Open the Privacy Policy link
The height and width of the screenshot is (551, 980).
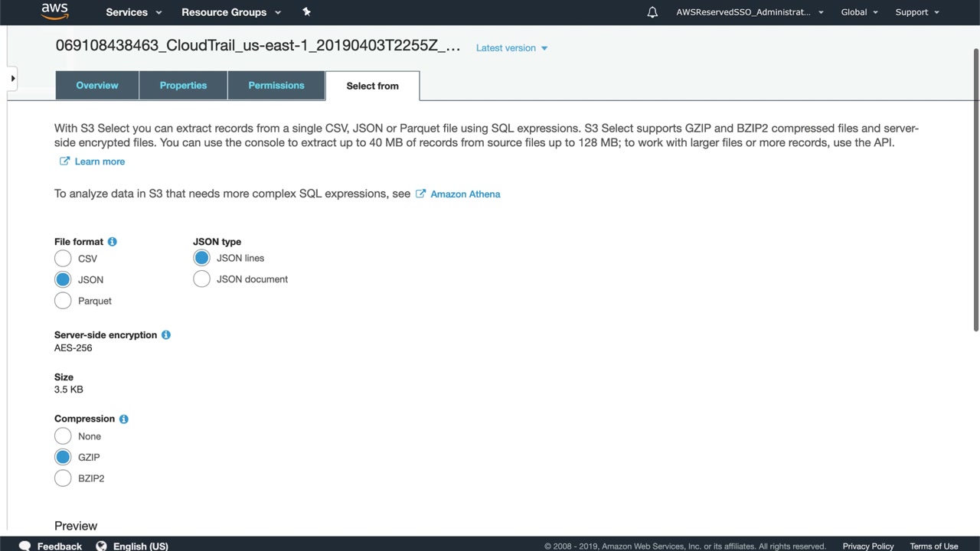click(x=868, y=546)
